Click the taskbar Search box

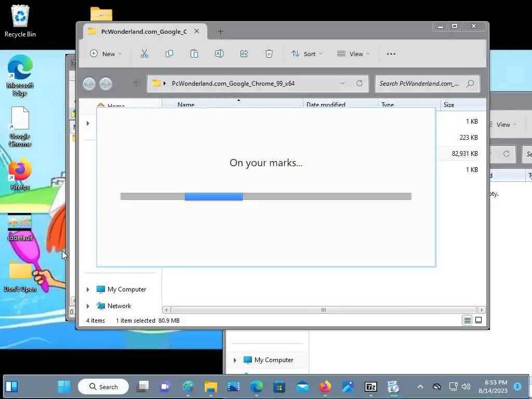103,387
